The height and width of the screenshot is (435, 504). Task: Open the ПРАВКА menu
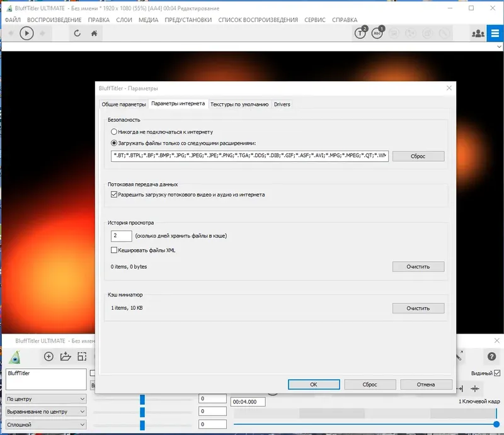99,20
